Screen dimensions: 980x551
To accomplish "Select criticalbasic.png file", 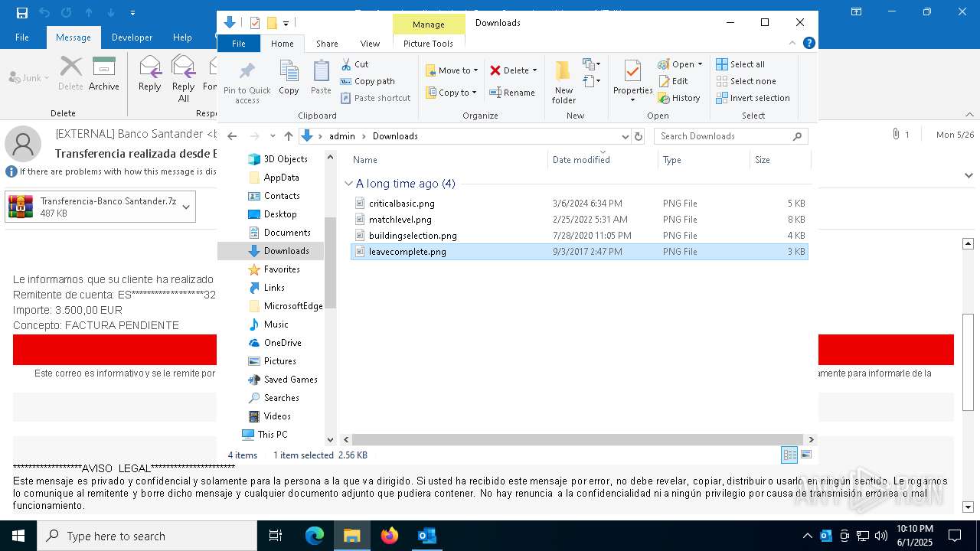I will [x=579, y=204].
